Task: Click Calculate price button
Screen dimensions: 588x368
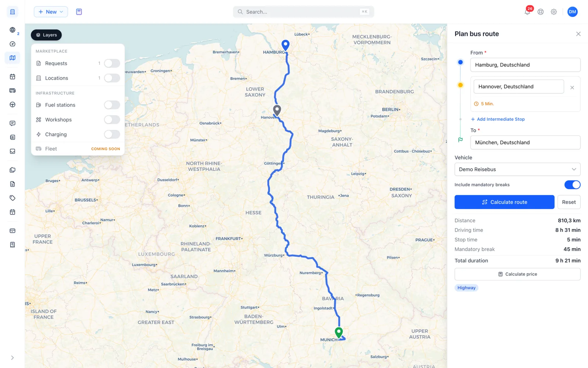Action: click(517, 274)
